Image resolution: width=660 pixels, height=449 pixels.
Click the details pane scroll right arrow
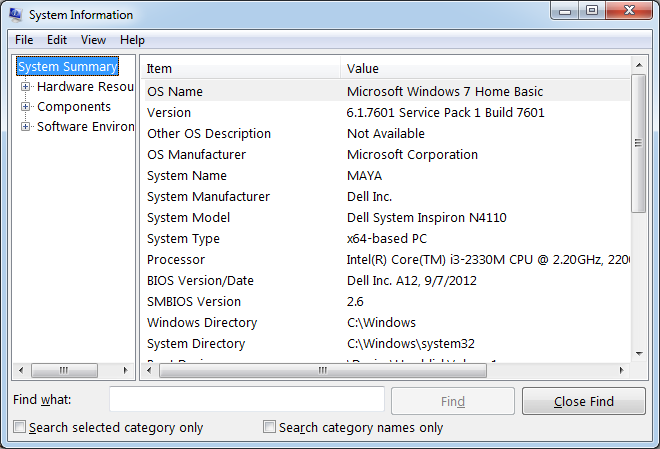pos(622,371)
